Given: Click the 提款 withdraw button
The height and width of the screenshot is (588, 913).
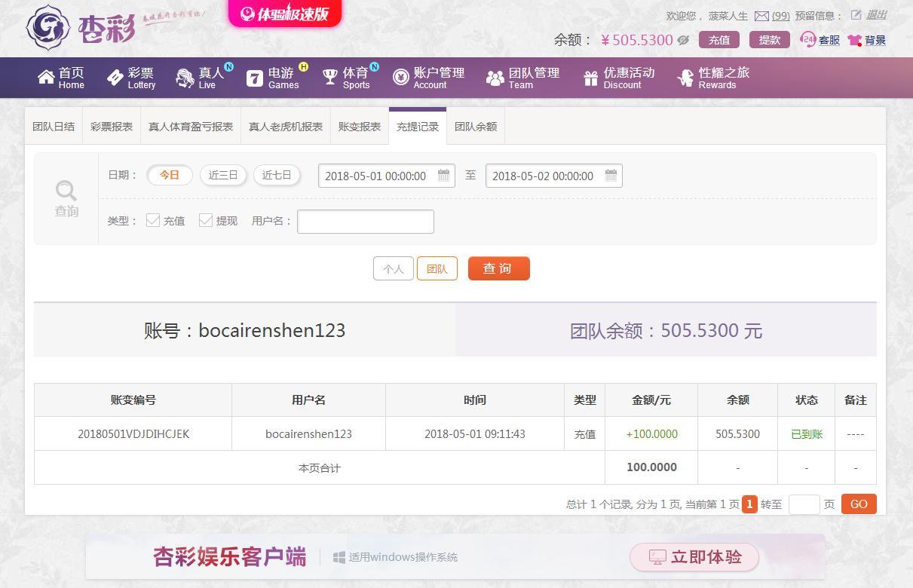Looking at the screenshot, I should coord(770,40).
